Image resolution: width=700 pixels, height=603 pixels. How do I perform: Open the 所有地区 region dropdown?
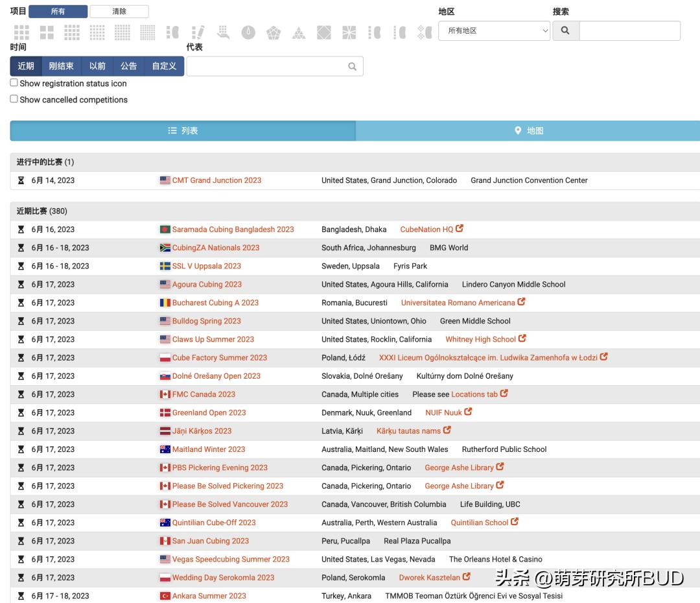(494, 30)
